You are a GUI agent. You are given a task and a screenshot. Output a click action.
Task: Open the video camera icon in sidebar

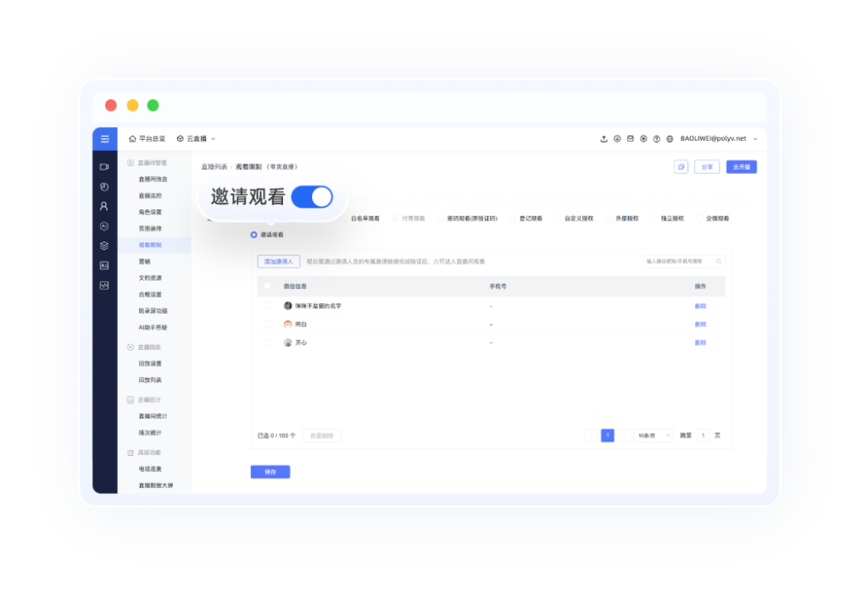[x=104, y=167]
